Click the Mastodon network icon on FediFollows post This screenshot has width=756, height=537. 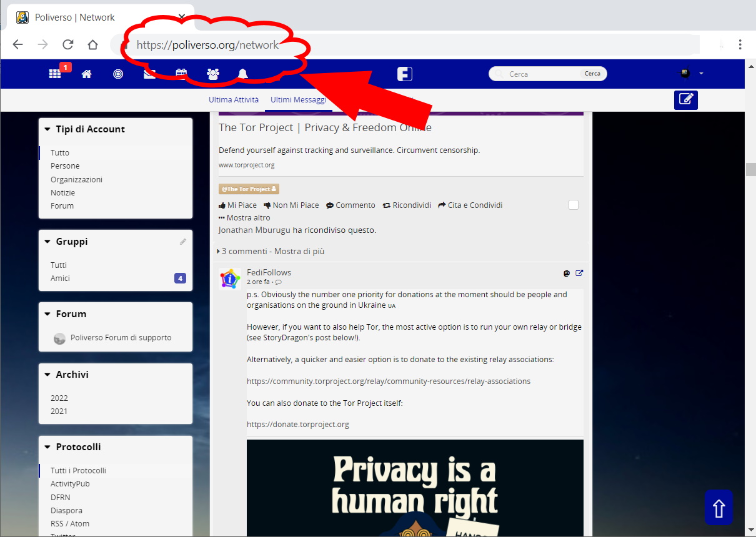coord(567,273)
